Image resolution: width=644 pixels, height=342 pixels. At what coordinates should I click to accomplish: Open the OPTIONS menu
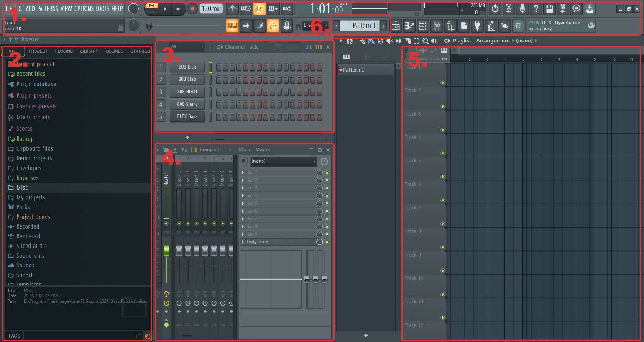[x=84, y=8]
